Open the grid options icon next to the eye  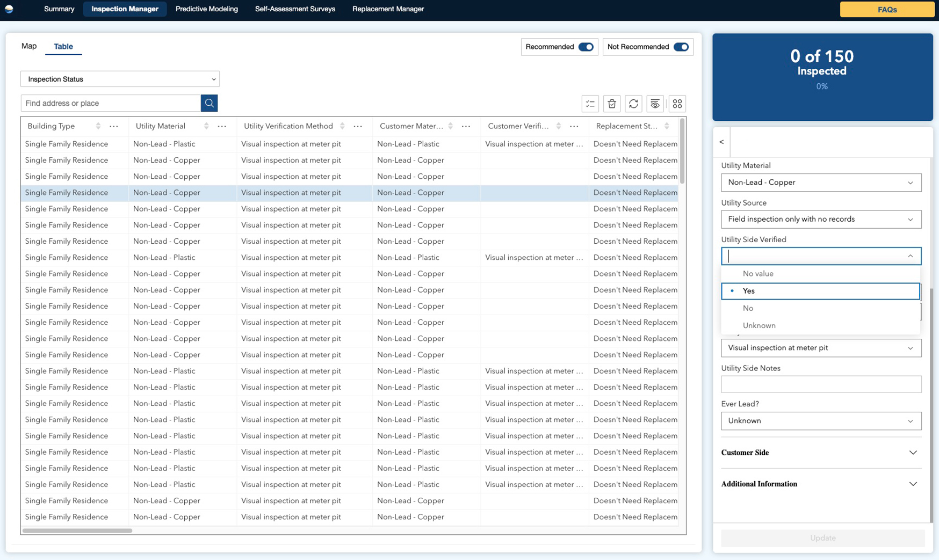pos(677,103)
